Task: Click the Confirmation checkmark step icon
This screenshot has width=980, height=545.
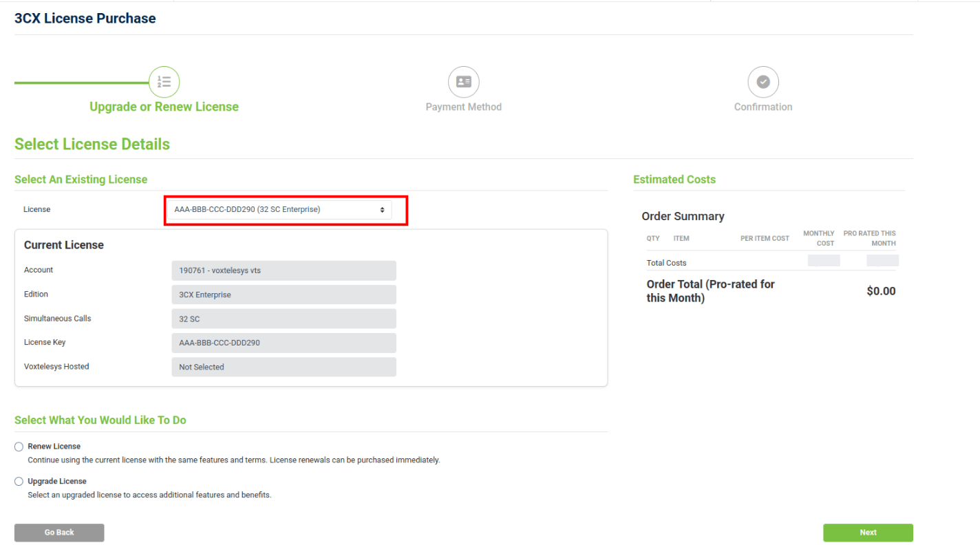Action: [x=763, y=82]
